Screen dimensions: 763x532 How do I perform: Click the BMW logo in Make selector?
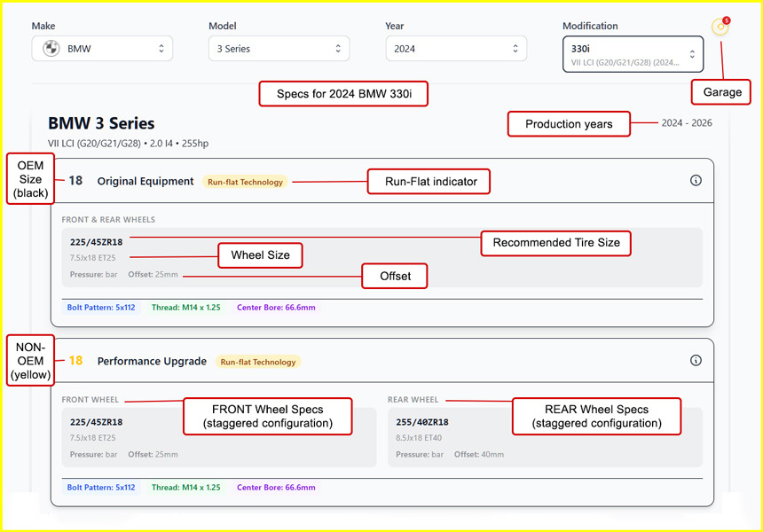tap(51, 49)
